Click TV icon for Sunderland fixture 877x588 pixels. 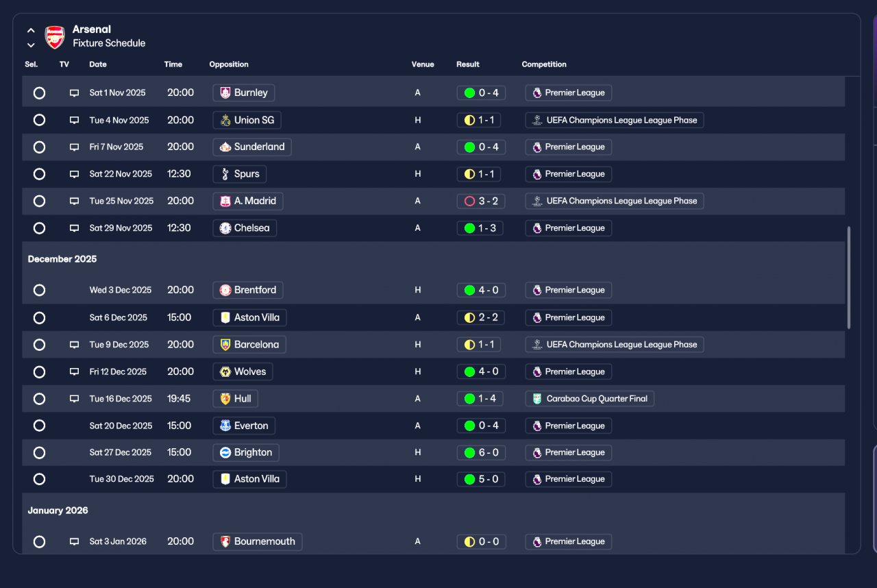(x=74, y=147)
